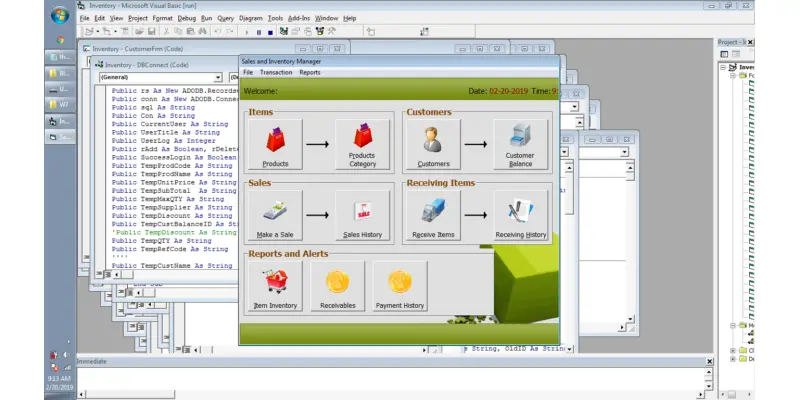The width and height of the screenshot is (800, 400).
Task: Open the Object Browser toolbar icon
Action: 320,32
